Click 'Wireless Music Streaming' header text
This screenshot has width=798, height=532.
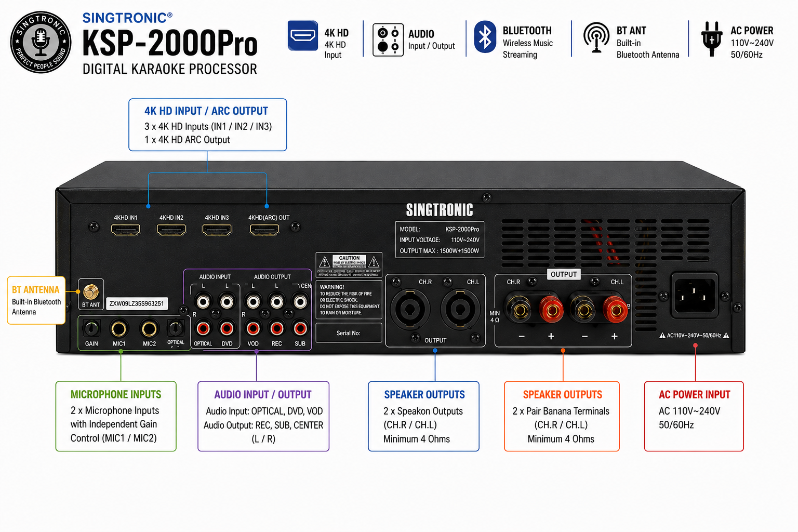(x=528, y=49)
